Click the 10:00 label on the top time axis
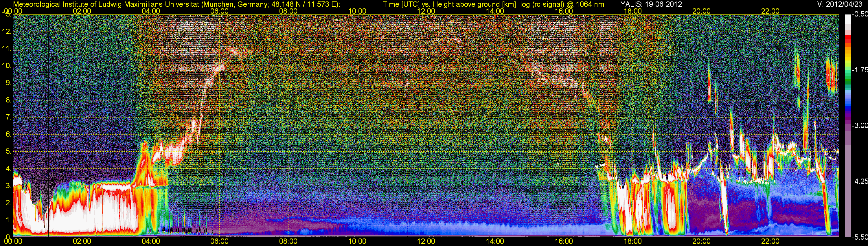Image resolution: width=868 pixels, height=246 pixels. click(x=357, y=11)
